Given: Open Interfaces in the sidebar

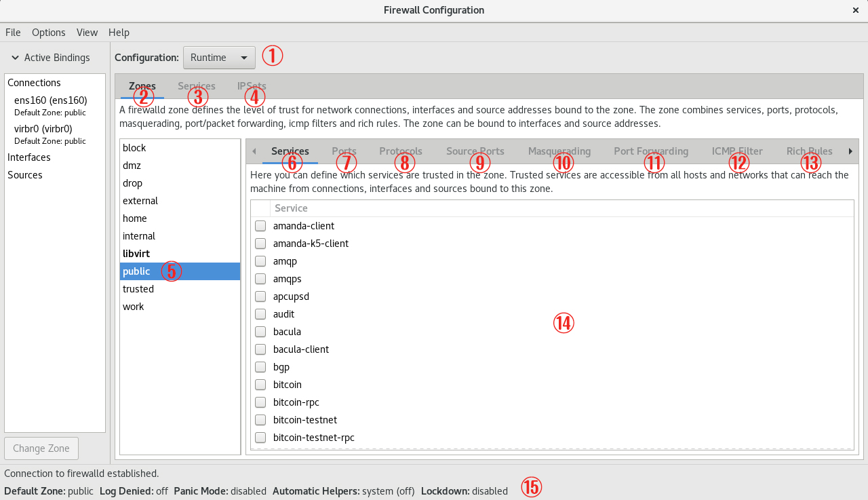Looking at the screenshot, I should coord(28,157).
